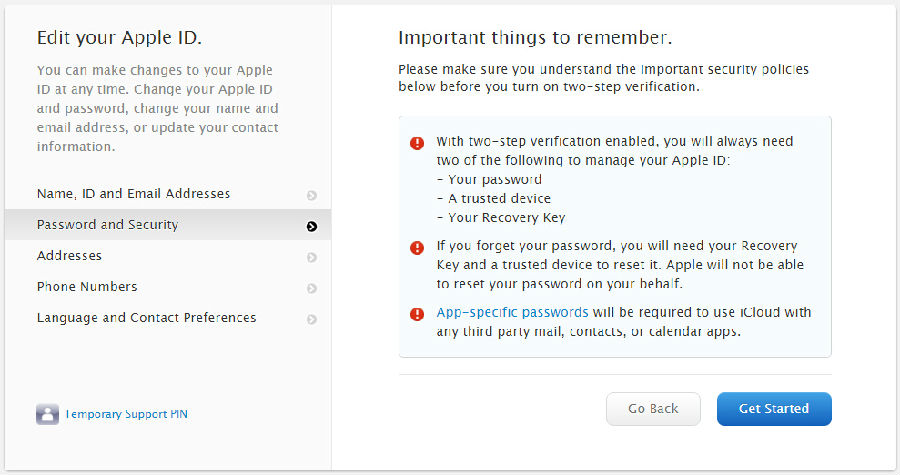Click red alert icon beside App-specific passwords note

[417, 314]
